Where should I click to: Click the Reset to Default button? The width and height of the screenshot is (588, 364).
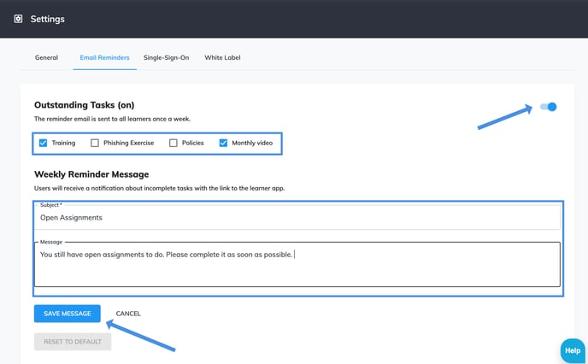tap(73, 342)
